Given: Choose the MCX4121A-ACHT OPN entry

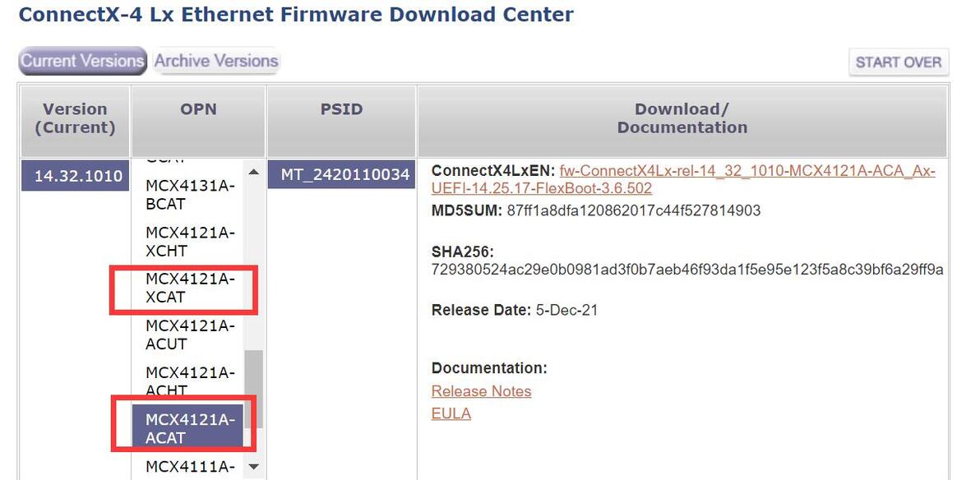Looking at the screenshot, I should tap(190, 381).
